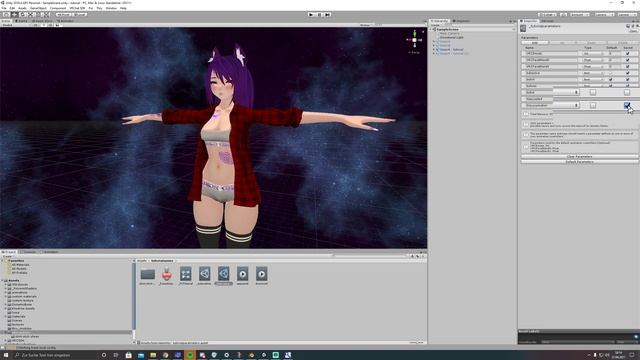Switch to the Animation tab in bottom panel

click(x=50, y=252)
